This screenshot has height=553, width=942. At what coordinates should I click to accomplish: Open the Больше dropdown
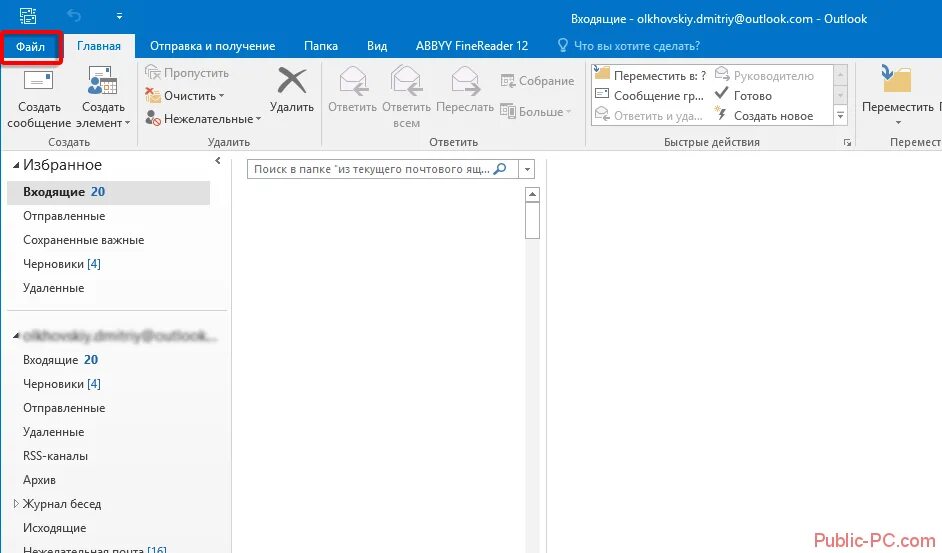point(536,111)
